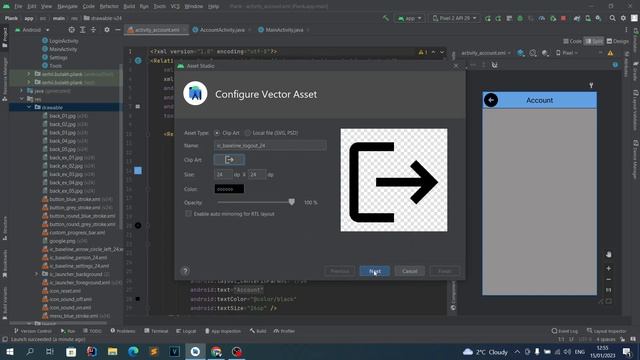Viewport: 640px width, 360px height.
Task: Open the Build menu
Action: [129, 7]
